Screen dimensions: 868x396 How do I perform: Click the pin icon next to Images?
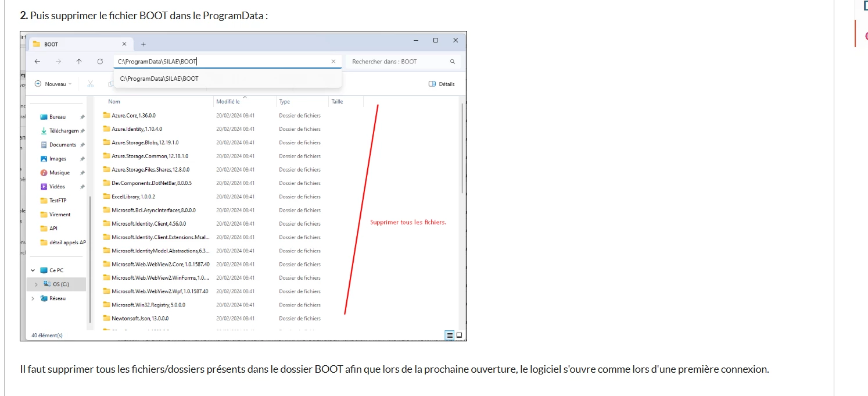(x=83, y=159)
